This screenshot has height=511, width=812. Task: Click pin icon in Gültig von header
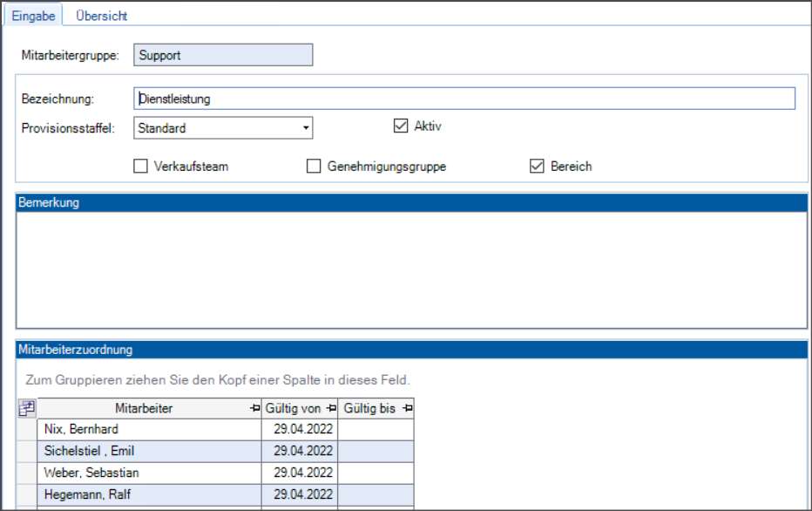[331, 408]
